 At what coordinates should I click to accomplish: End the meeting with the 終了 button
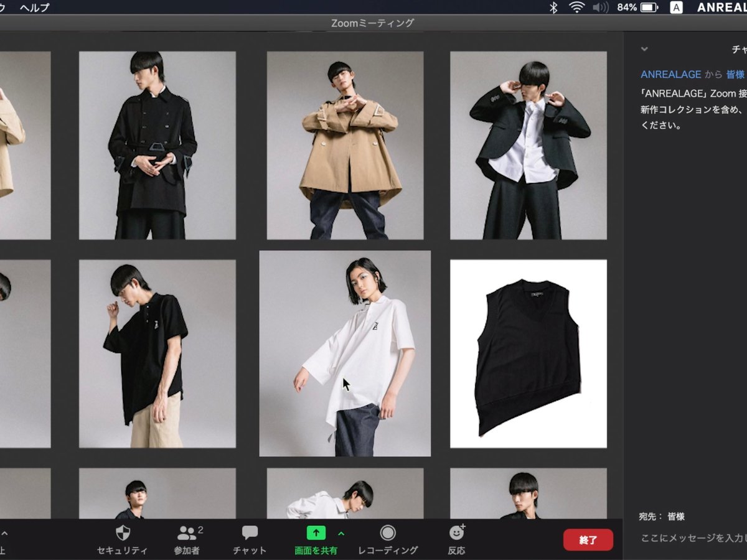pos(588,540)
